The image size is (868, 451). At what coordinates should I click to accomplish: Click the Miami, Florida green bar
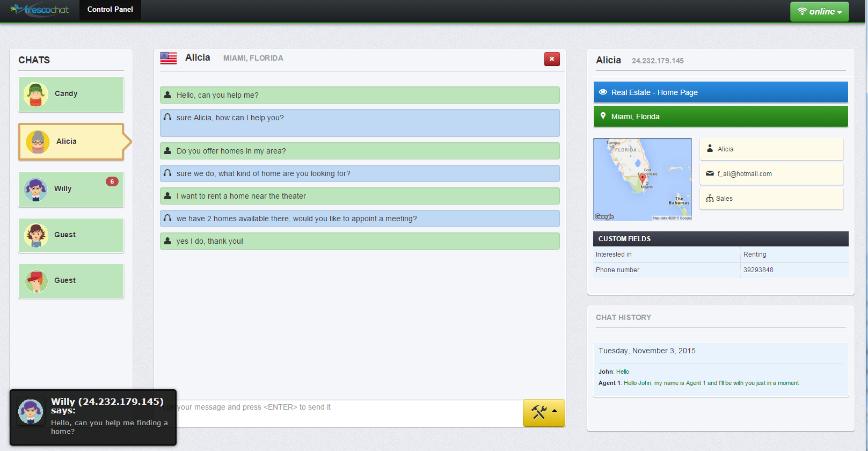(x=720, y=116)
